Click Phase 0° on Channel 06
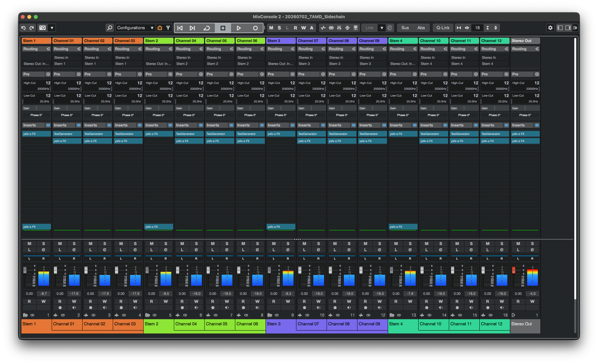This screenshot has height=364, width=598. pos(250,115)
